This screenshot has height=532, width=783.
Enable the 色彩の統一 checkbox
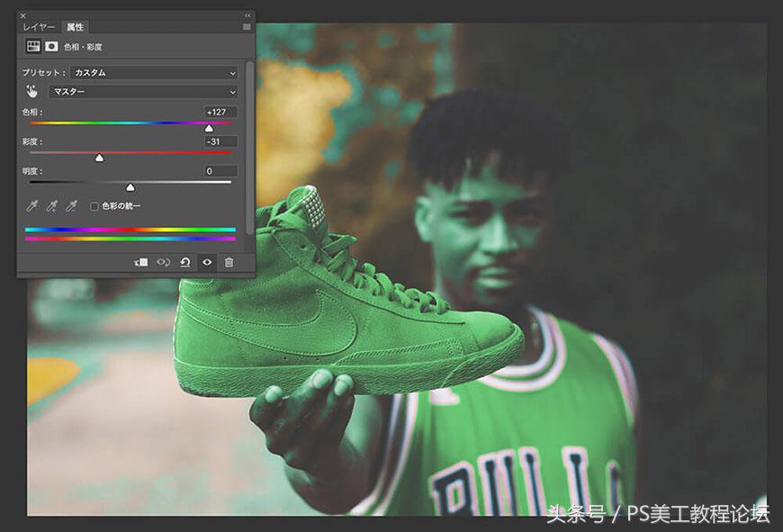(94, 207)
